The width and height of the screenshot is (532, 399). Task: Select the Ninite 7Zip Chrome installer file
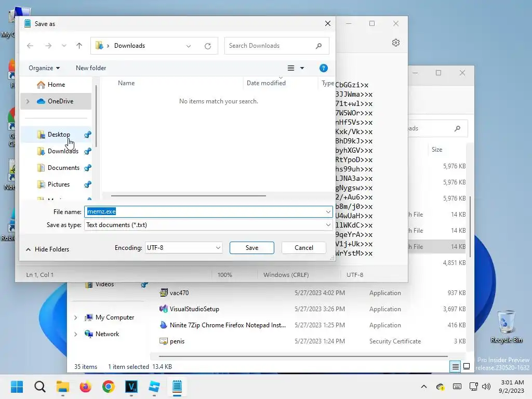[x=228, y=325]
